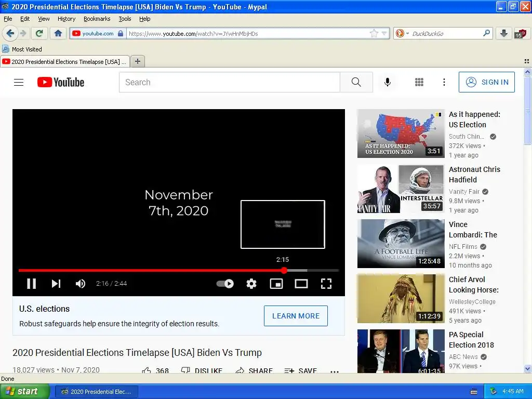Click the YouTube search input field
The height and width of the screenshot is (399, 532).
[x=229, y=82]
